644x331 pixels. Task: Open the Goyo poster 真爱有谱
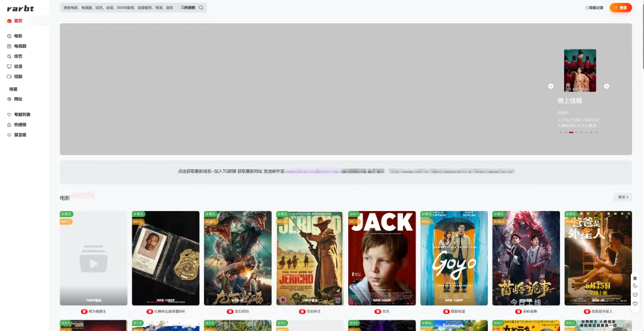tap(454, 258)
